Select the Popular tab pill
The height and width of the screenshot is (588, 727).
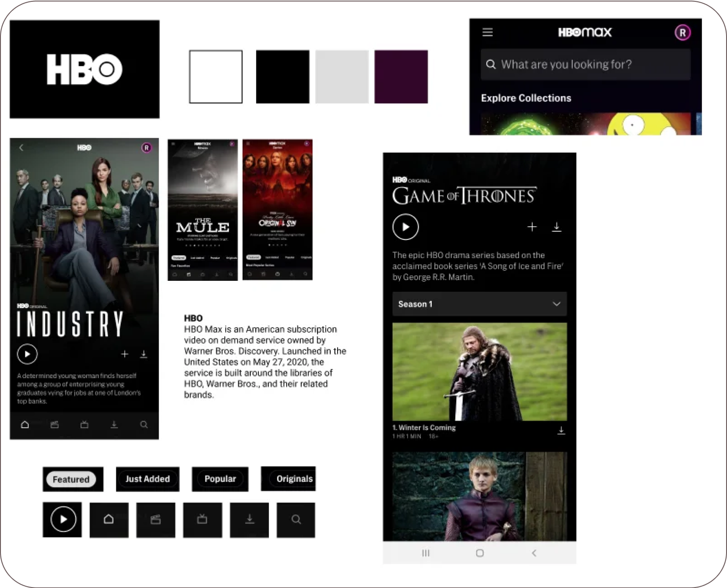point(220,479)
